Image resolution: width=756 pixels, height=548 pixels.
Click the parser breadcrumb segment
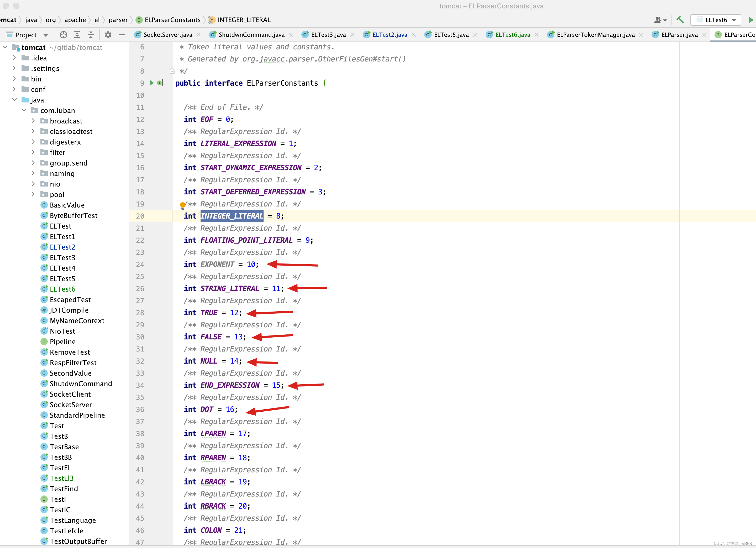tap(118, 20)
